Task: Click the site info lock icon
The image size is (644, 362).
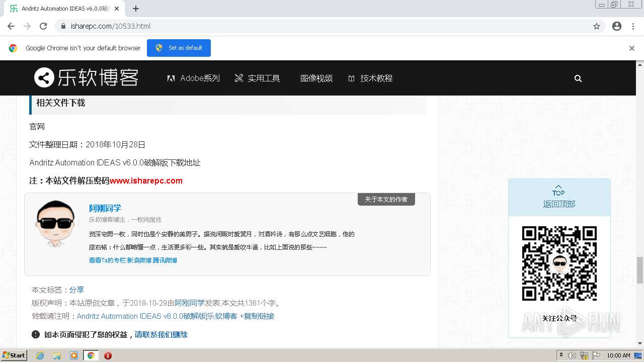Action: click(x=63, y=26)
